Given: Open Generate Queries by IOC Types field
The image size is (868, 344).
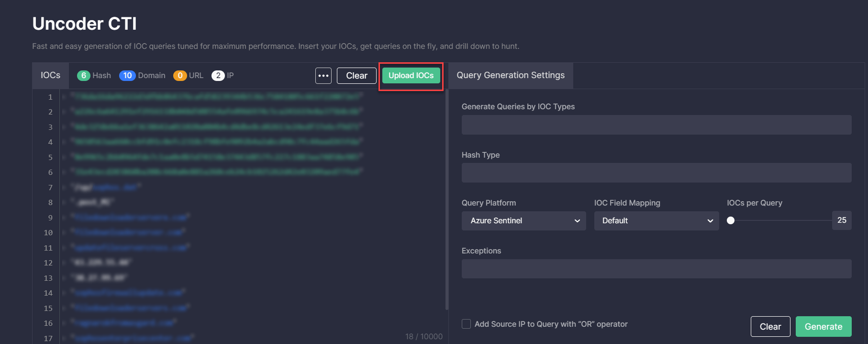Looking at the screenshot, I should (x=656, y=125).
